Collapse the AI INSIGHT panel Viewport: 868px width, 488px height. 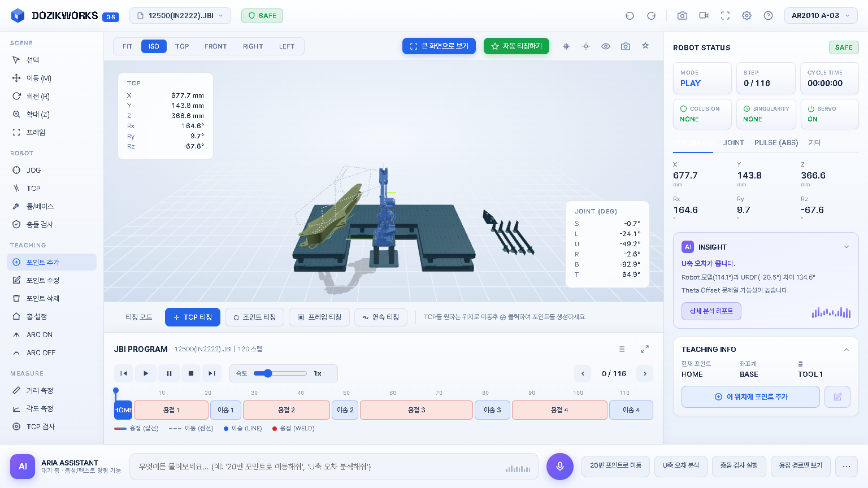847,247
